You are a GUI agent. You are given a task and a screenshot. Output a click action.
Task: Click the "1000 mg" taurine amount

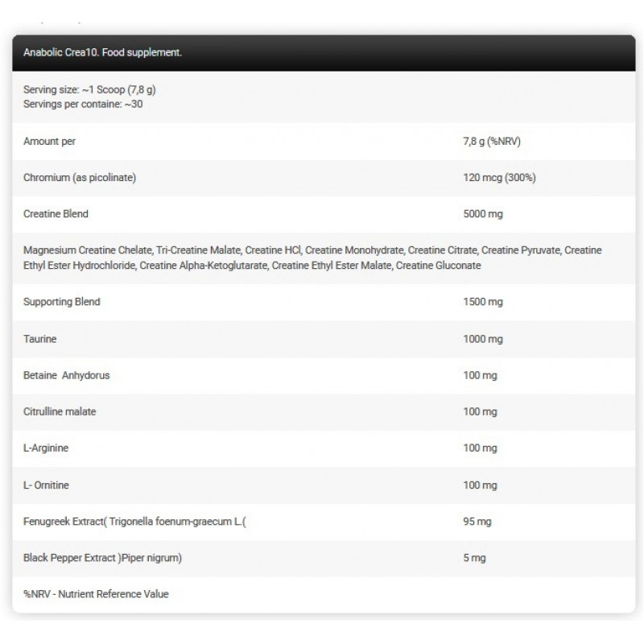(484, 339)
